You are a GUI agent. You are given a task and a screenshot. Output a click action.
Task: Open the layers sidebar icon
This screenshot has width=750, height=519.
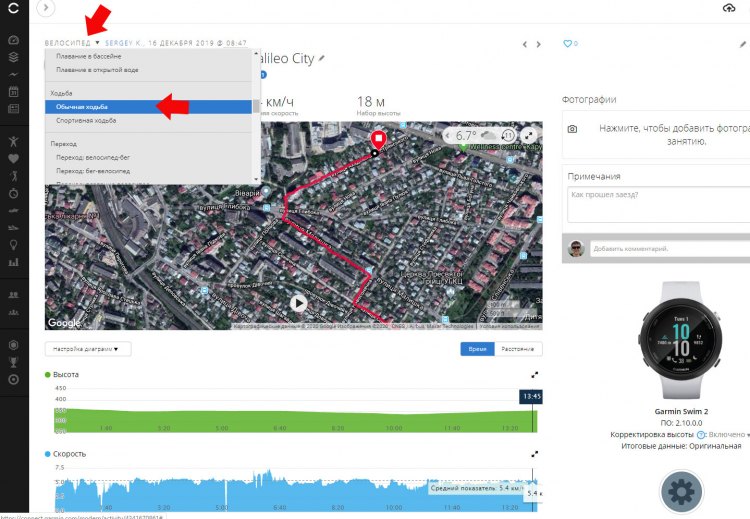tap(14, 57)
